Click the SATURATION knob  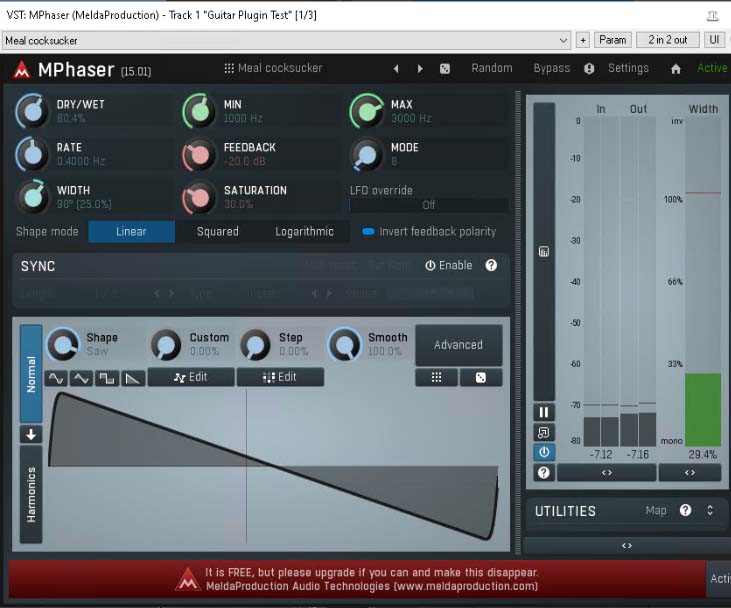(200, 198)
